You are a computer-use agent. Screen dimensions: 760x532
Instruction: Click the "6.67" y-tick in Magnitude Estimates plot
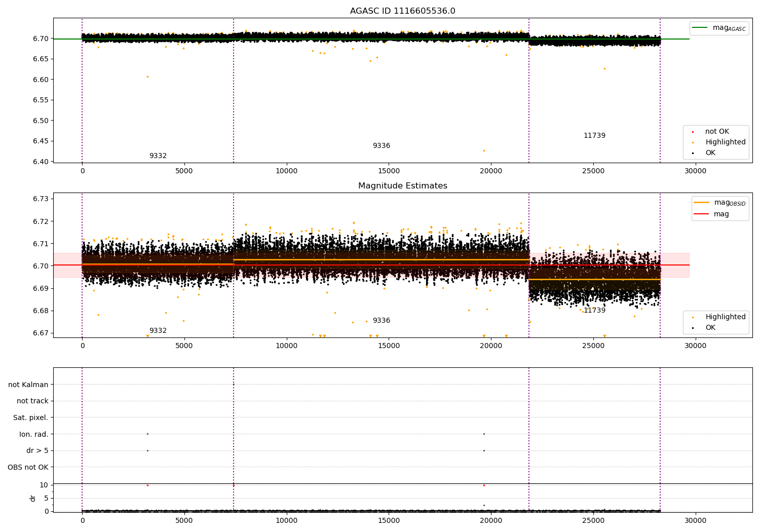point(41,333)
